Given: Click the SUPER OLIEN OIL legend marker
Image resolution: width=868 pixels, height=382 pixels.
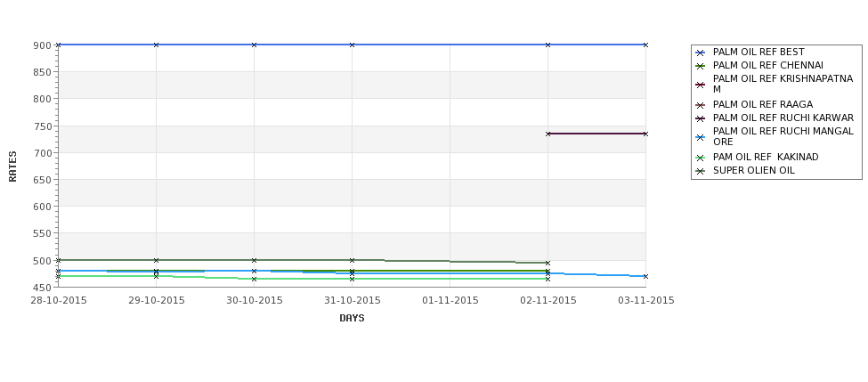Looking at the screenshot, I should click(x=701, y=172).
